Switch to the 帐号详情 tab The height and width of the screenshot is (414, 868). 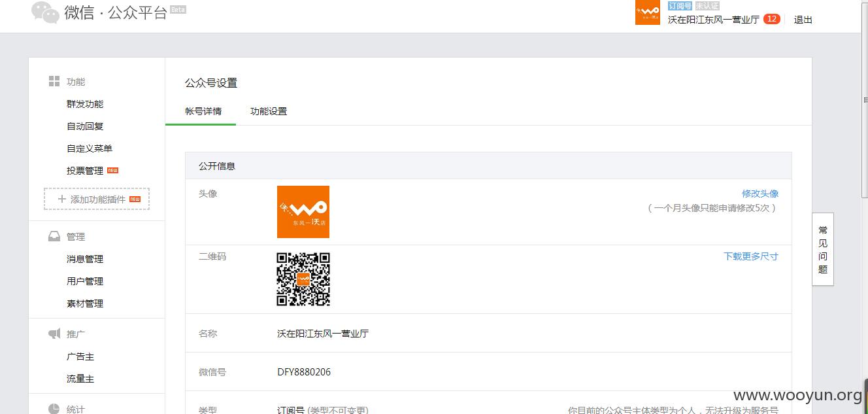click(x=201, y=111)
